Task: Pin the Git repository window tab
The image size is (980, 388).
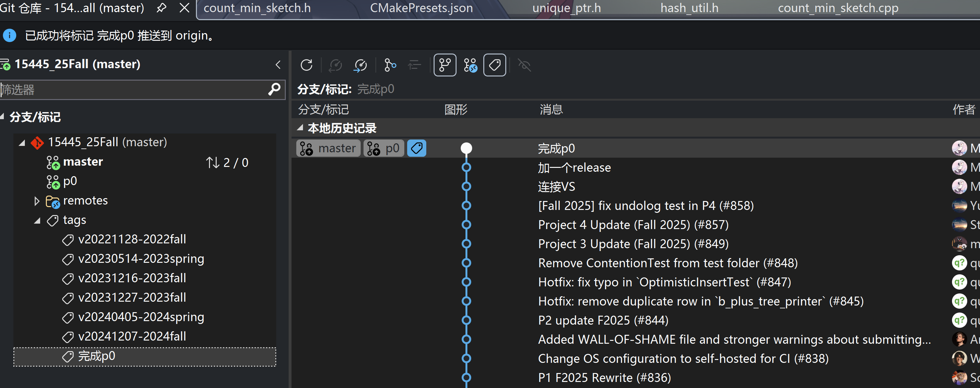Action: (161, 8)
